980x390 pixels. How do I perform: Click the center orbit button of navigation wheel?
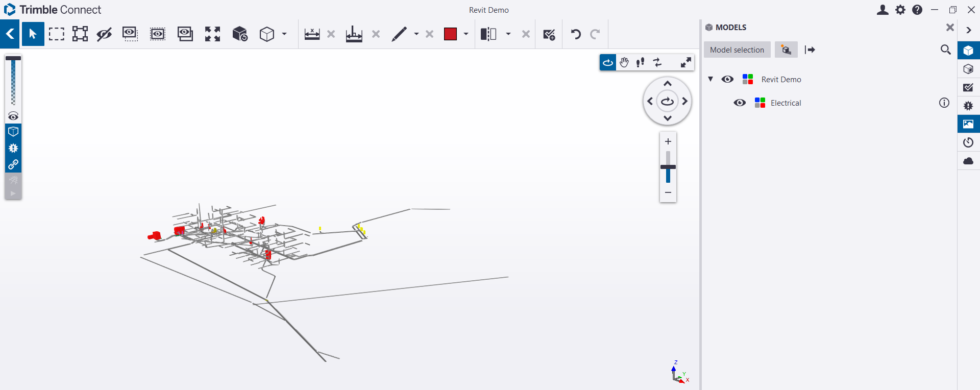668,101
